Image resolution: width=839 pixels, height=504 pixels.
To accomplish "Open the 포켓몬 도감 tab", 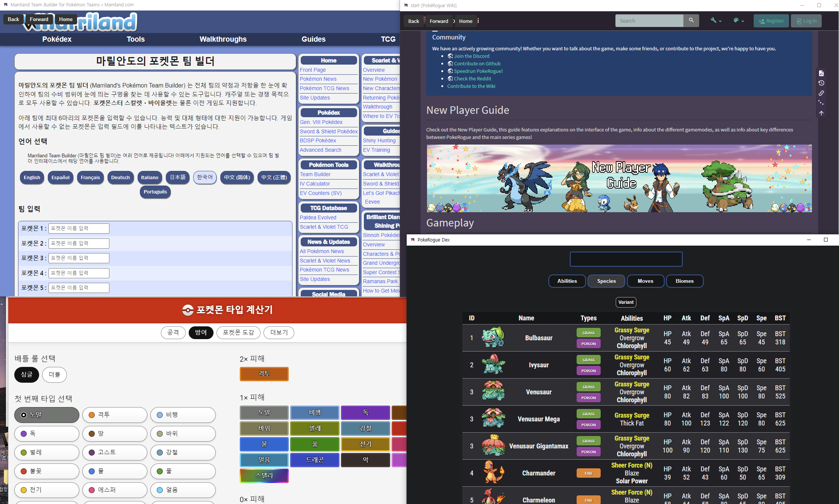I will [238, 332].
